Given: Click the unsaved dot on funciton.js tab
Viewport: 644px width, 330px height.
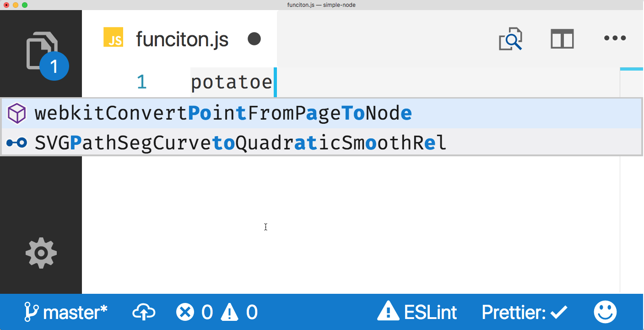Looking at the screenshot, I should coord(254,39).
